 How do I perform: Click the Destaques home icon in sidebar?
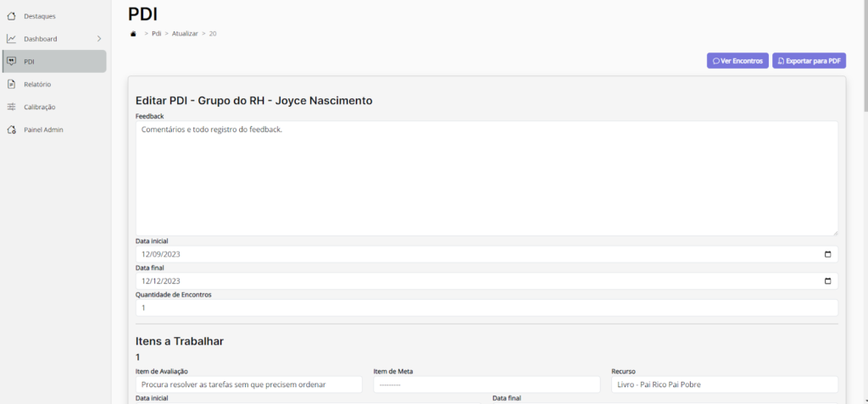point(11,16)
